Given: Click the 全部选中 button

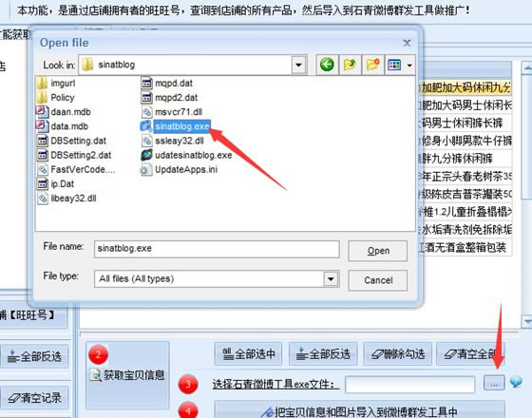Looking at the screenshot, I should [x=248, y=353].
